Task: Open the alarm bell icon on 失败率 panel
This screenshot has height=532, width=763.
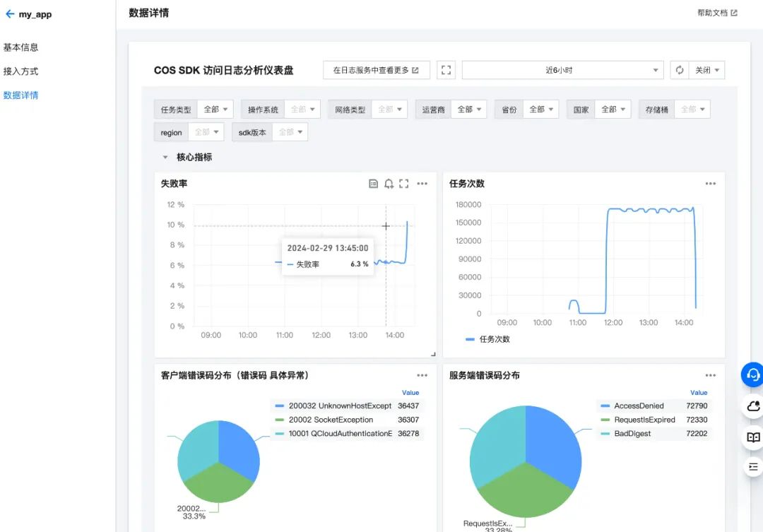Action: click(389, 183)
